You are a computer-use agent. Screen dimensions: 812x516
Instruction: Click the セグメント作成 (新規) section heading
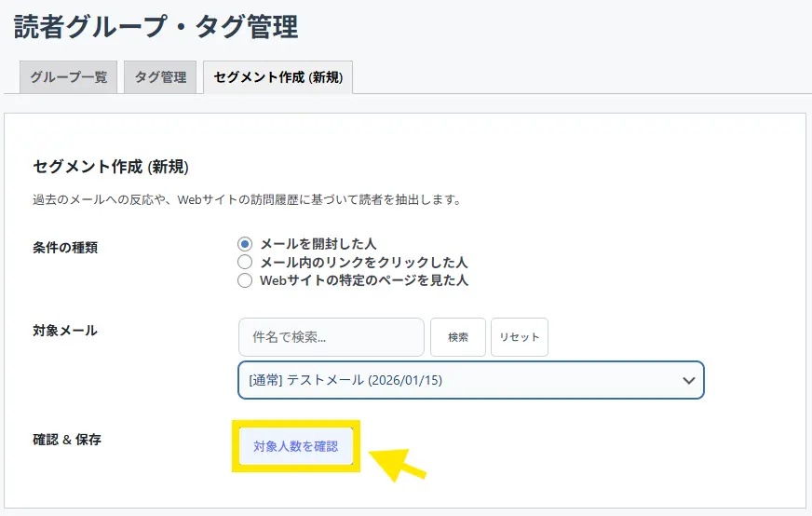[111, 167]
